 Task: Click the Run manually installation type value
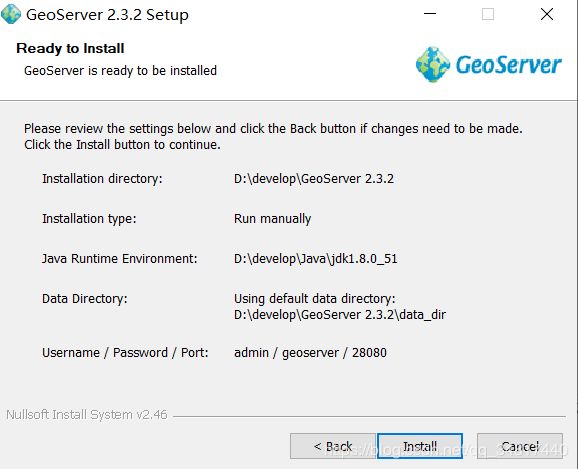272,219
